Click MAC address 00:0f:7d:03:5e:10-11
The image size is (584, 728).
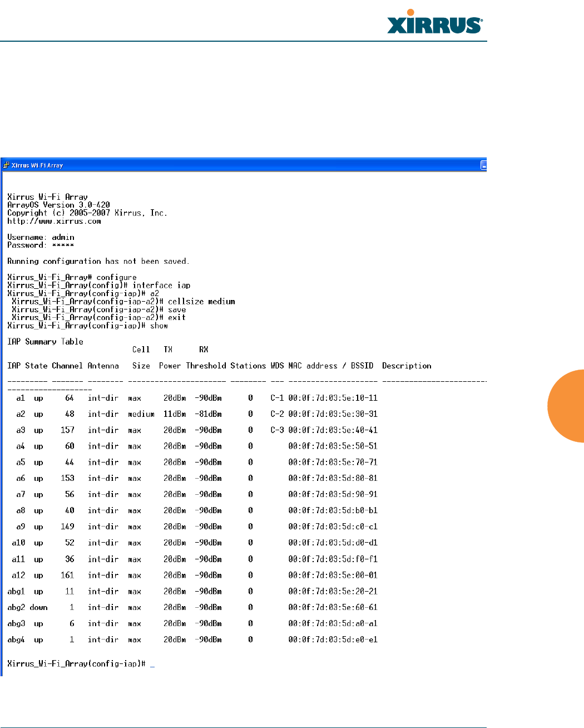coord(333,398)
